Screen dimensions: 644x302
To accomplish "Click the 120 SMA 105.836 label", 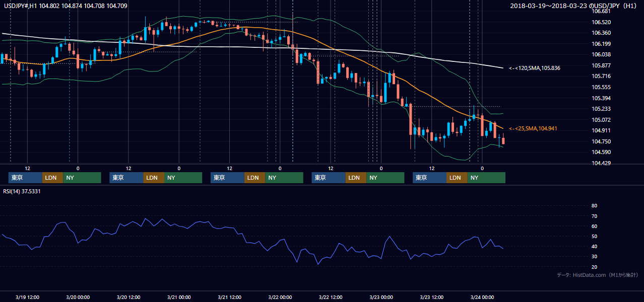I will point(535,68).
